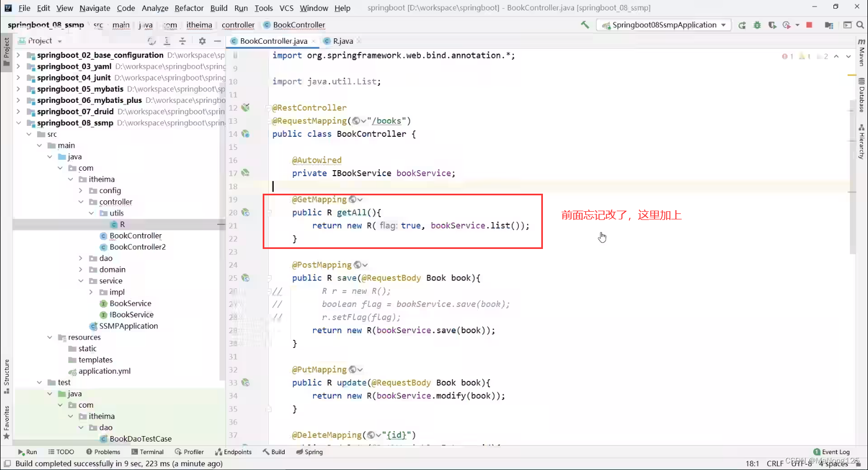Open Endpoints tool window
868x470 pixels.
[234, 452]
